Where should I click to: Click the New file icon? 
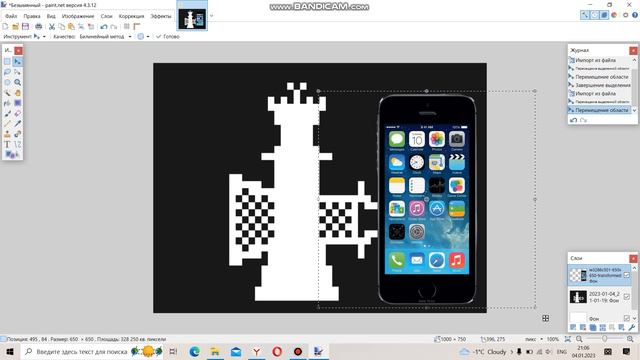pos(5,27)
